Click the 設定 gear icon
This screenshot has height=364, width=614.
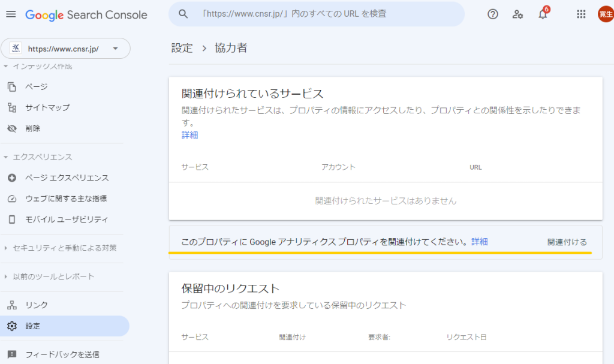coord(12,326)
